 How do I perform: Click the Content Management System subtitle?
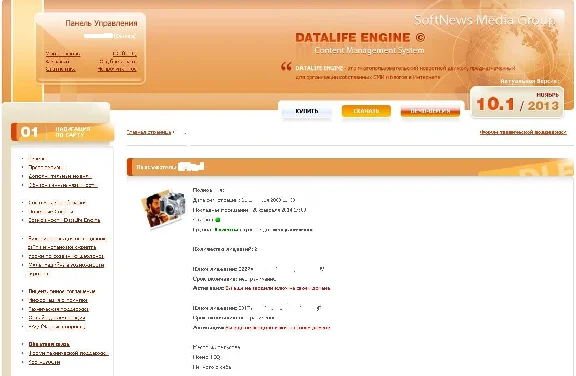click(369, 50)
